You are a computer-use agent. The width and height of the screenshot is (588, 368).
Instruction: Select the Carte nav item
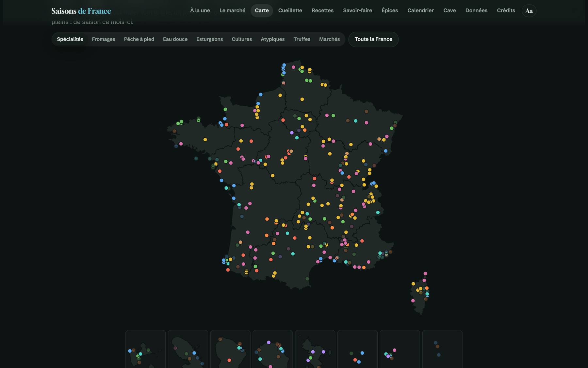point(262,10)
